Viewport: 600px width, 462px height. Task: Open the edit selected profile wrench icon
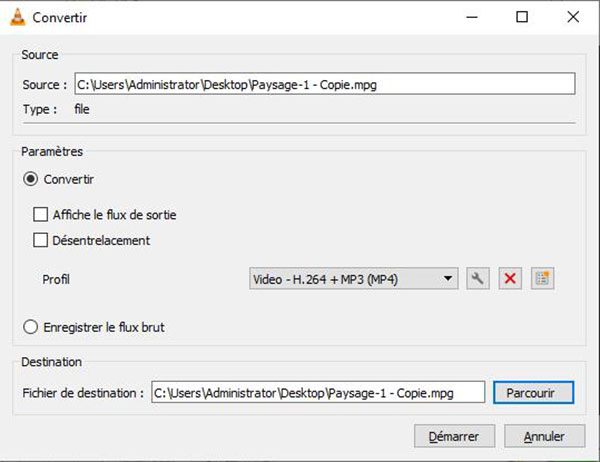[478, 279]
